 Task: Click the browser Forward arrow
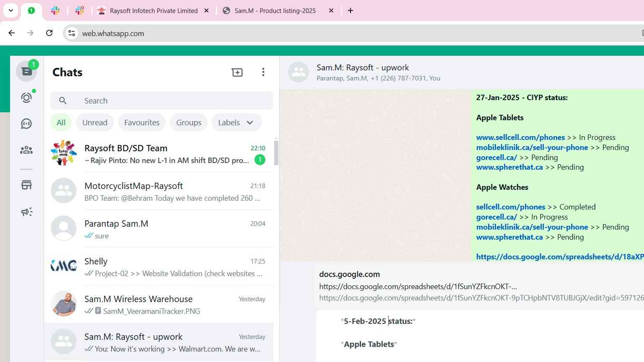[30, 33]
